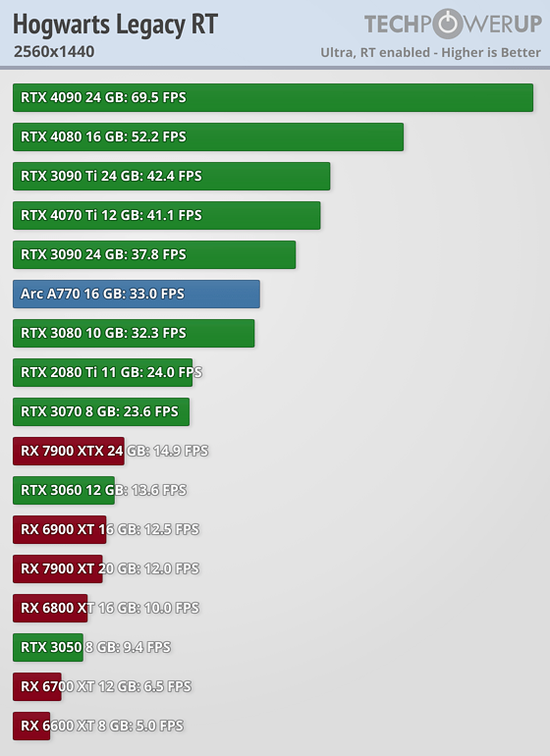The image size is (550, 756).
Task: Click the RTX 4070 Ti 12 GB bar
Action: pyautogui.click(x=167, y=216)
